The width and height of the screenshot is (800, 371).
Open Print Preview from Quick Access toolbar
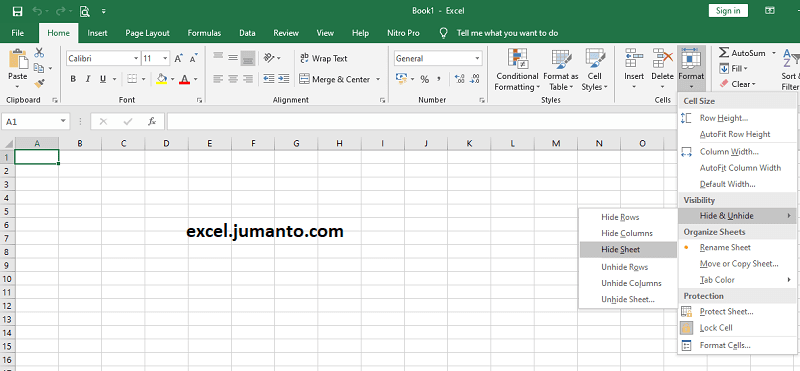(84, 11)
